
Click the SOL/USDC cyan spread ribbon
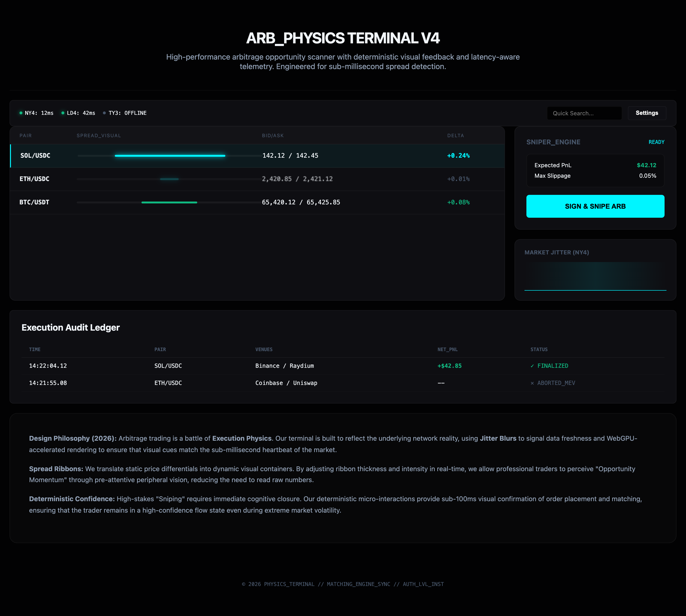pos(170,156)
